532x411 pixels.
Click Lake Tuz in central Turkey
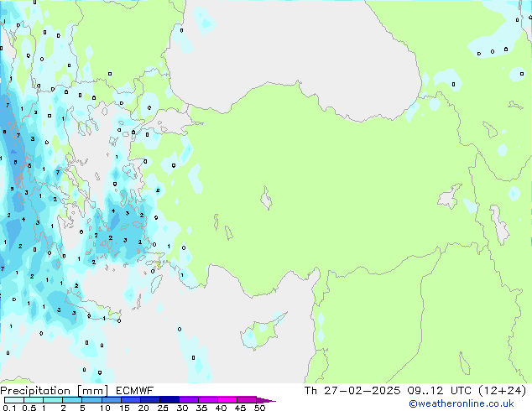coord(267,198)
